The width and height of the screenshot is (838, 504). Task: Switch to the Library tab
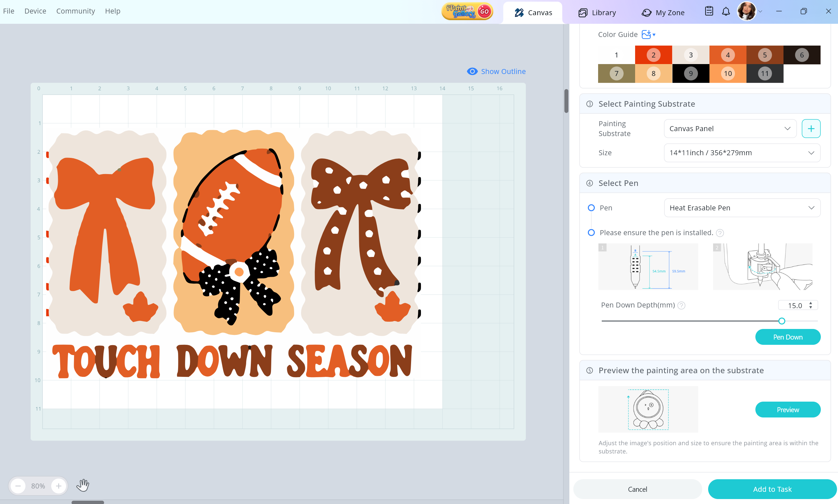(597, 13)
